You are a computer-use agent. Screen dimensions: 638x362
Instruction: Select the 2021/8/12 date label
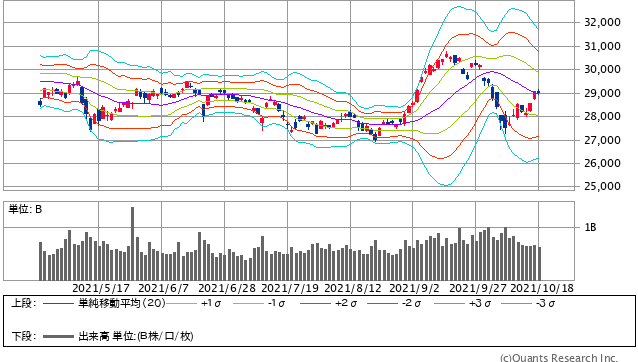(x=353, y=288)
